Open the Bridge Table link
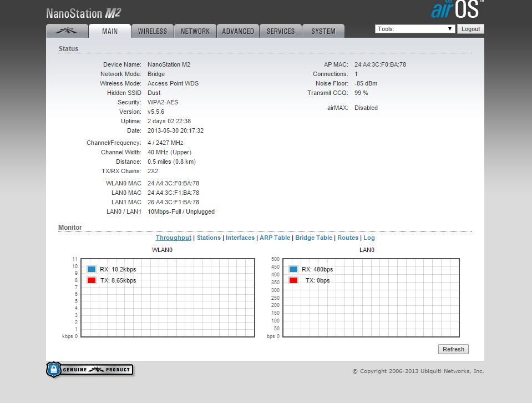Viewport: 532px width, 403px height. tap(314, 238)
